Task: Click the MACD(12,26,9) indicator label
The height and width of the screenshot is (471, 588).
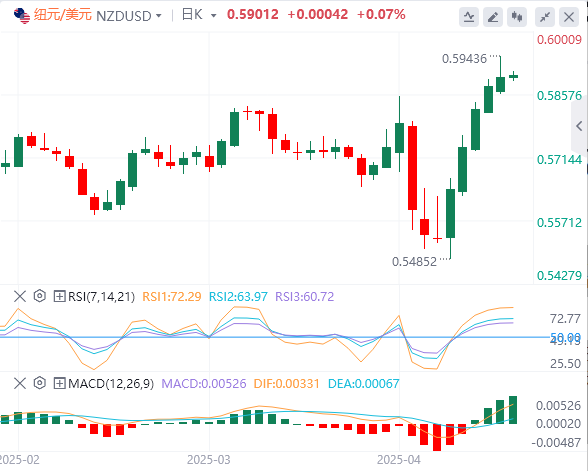Action: point(111,384)
